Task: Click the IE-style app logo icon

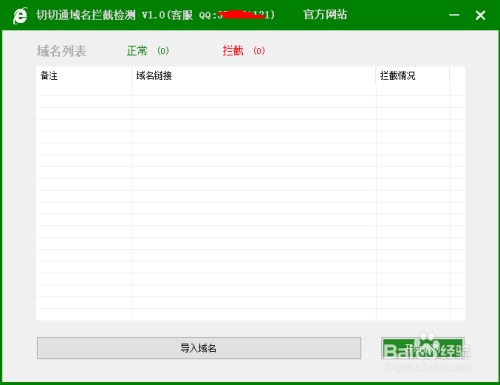Action: pos(20,16)
